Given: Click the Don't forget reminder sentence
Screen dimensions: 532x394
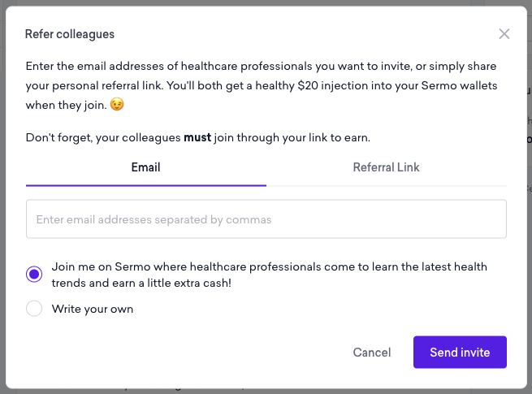Looking at the screenshot, I should click(198, 138).
